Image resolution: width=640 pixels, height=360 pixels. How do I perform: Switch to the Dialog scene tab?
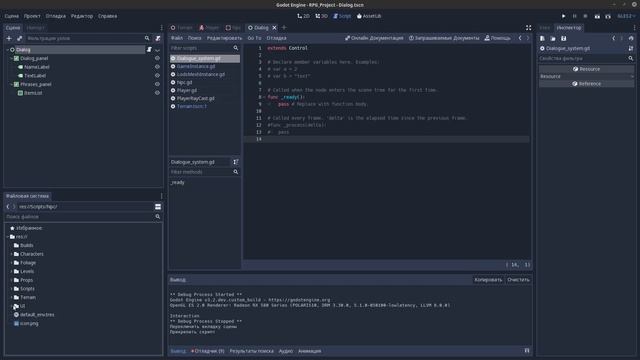tap(261, 28)
